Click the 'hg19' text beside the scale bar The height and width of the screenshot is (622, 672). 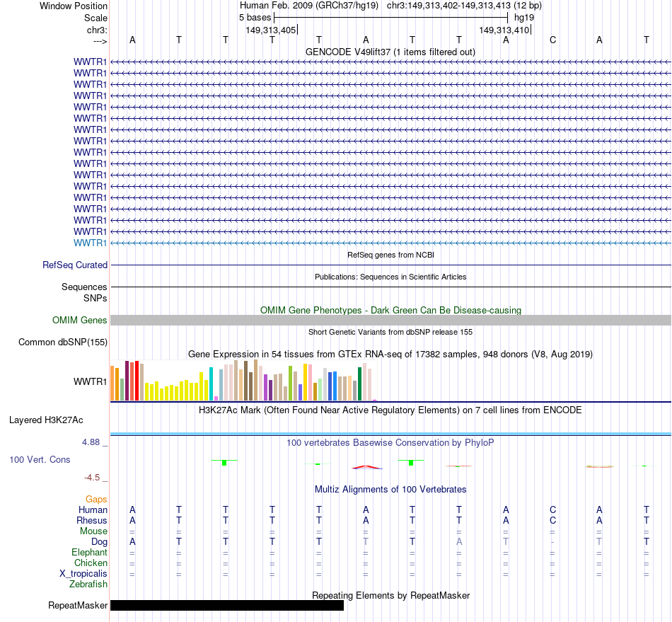[x=524, y=18]
